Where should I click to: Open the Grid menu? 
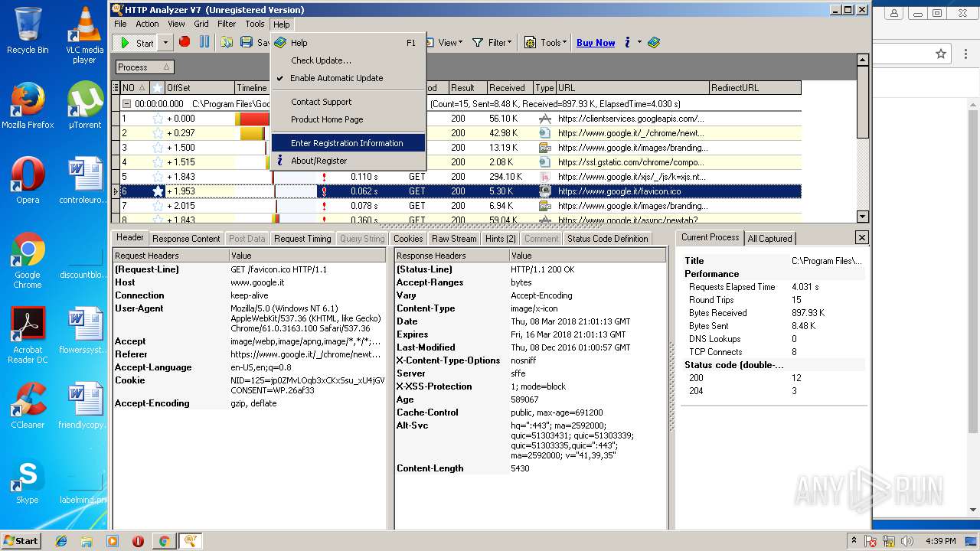[x=201, y=24]
